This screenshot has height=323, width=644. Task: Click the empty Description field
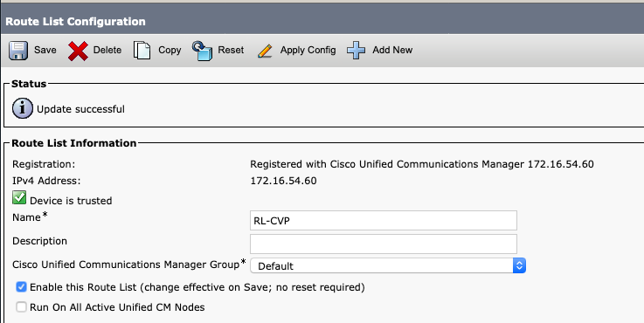click(384, 244)
